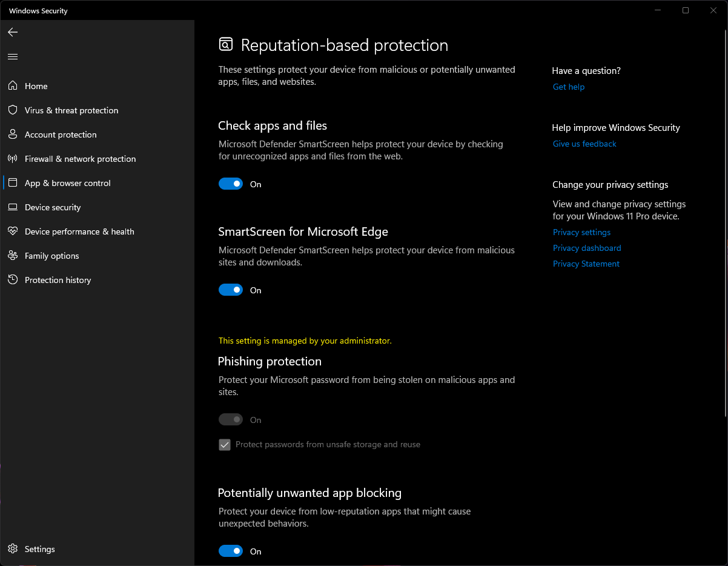Click the Device performance & health heart icon
Viewport: 728px width, 566px height.
pos(13,231)
